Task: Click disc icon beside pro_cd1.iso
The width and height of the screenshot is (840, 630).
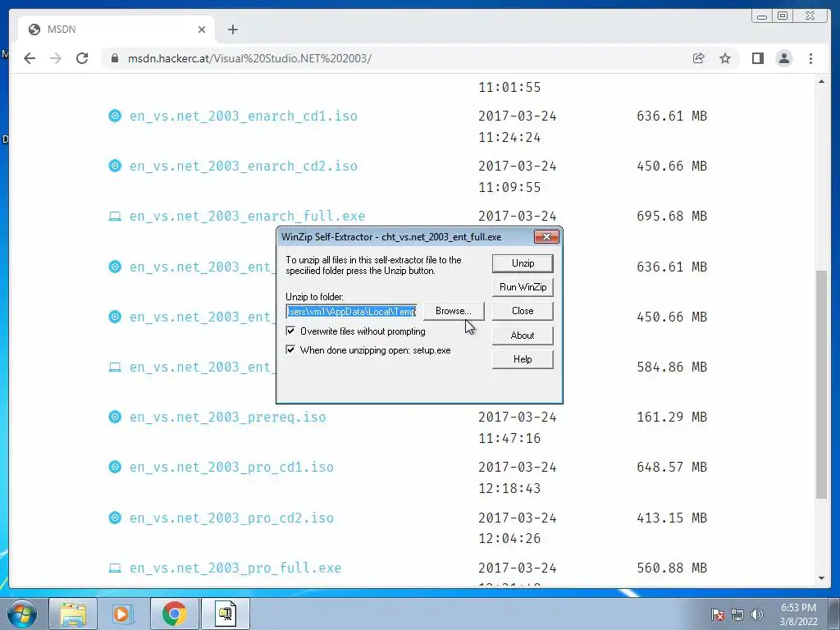Action: click(x=115, y=467)
